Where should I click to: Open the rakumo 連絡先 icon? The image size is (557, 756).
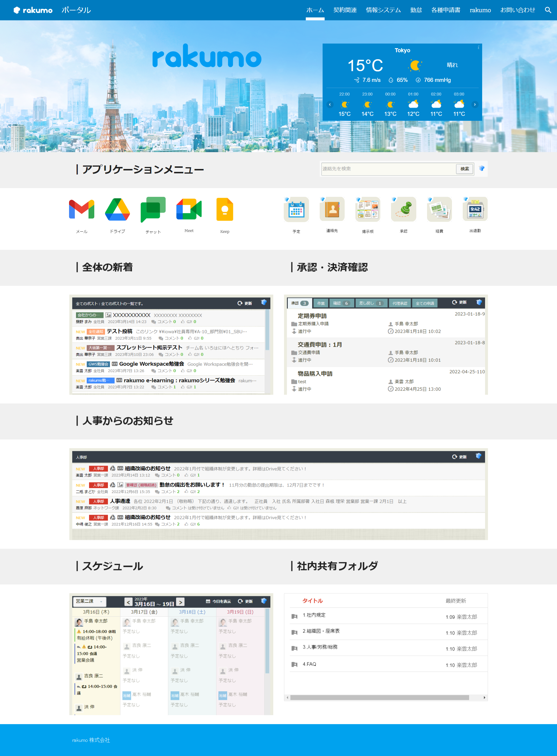click(x=332, y=209)
